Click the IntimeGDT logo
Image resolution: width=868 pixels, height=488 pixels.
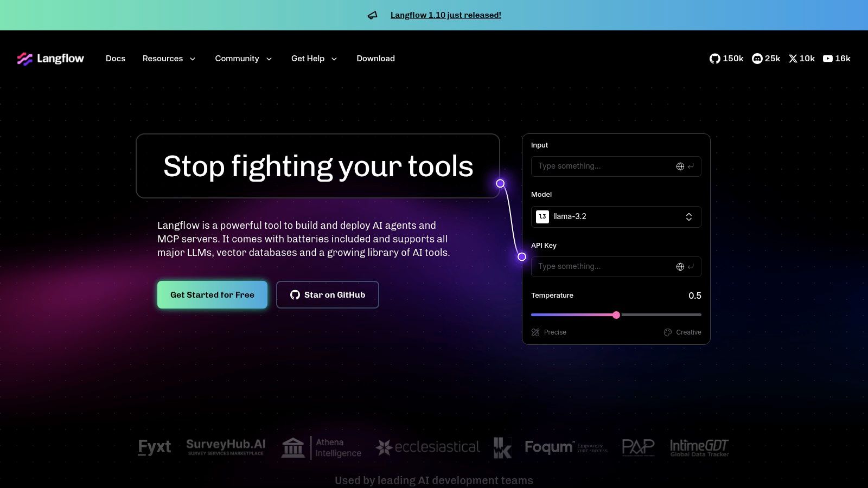click(699, 447)
